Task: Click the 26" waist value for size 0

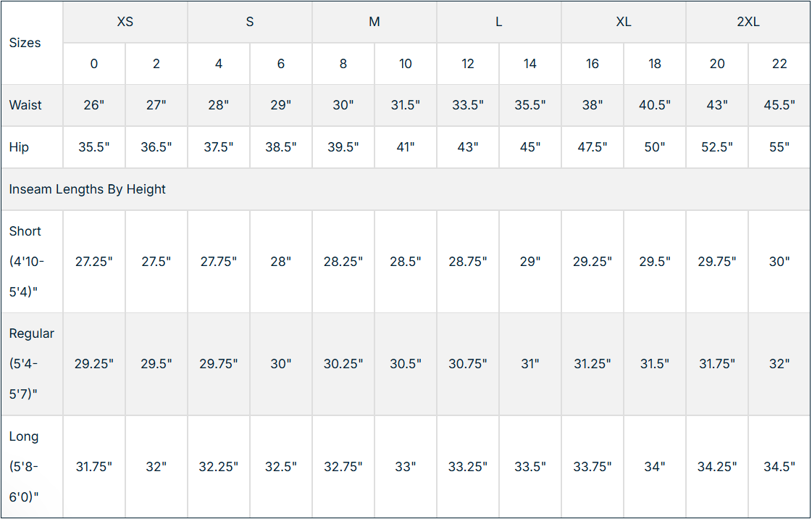Action: [x=94, y=105]
